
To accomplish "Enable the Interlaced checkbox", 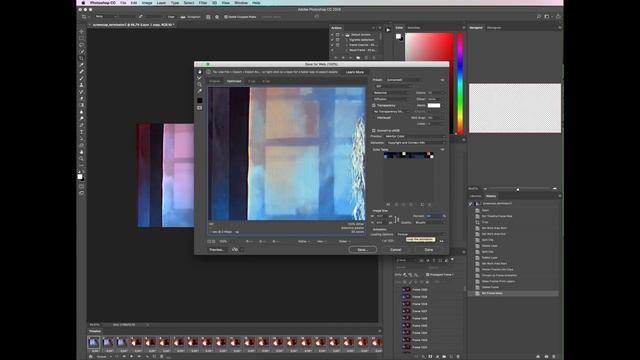I will 374,118.
